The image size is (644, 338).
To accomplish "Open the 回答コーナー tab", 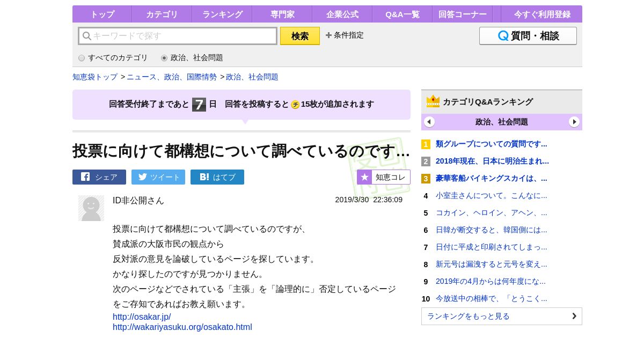I will point(463,14).
